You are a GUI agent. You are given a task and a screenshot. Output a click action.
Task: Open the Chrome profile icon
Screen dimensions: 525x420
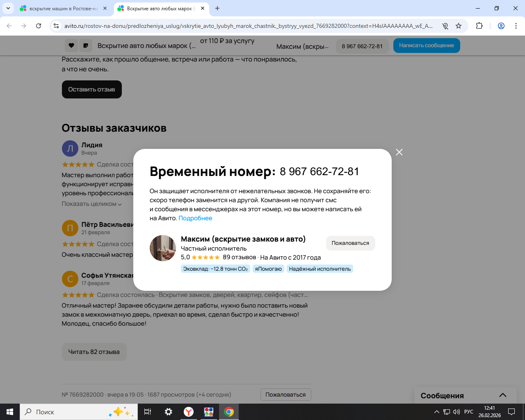(501, 26)
